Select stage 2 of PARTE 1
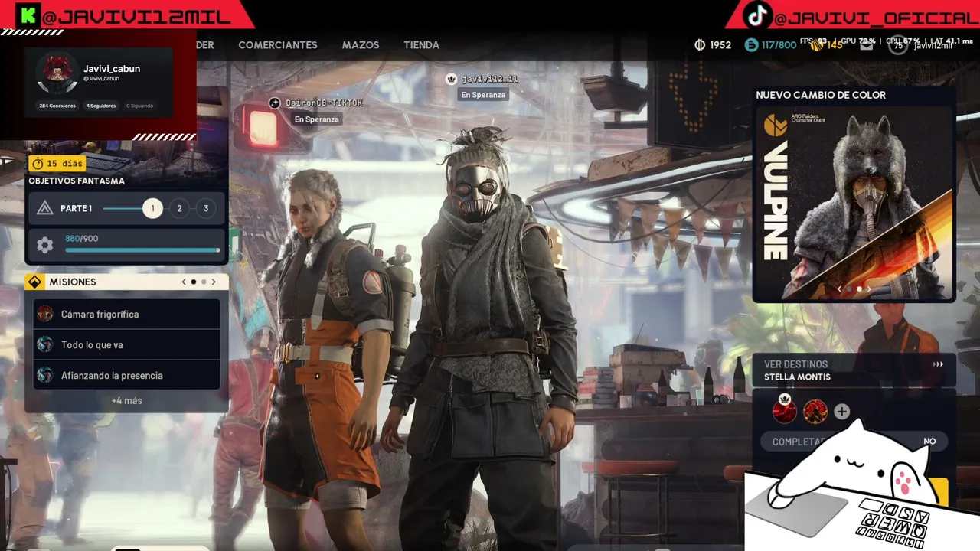Screen dimensions: 980x551 (179, 208)
